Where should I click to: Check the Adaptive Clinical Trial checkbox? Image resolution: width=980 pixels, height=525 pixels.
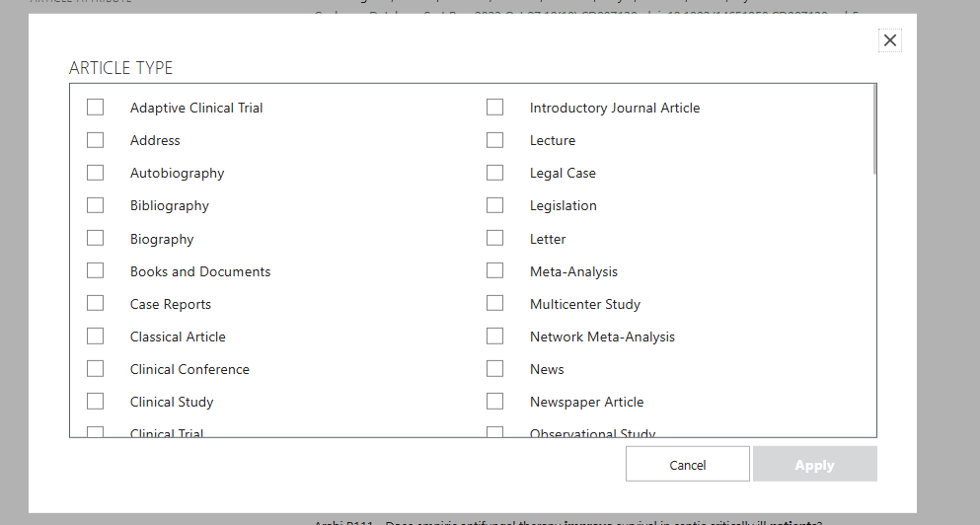(96, 108)
